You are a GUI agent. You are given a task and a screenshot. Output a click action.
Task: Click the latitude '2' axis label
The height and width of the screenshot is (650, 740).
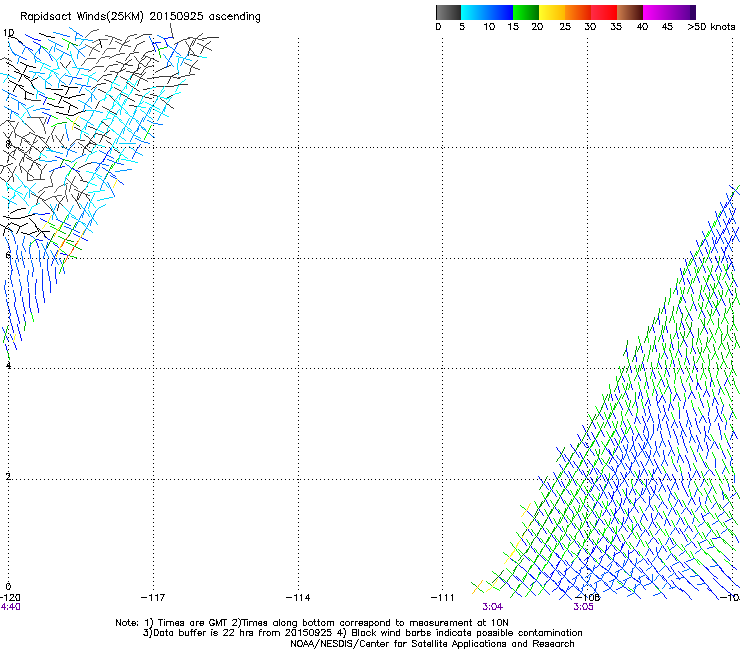(8, 476)
